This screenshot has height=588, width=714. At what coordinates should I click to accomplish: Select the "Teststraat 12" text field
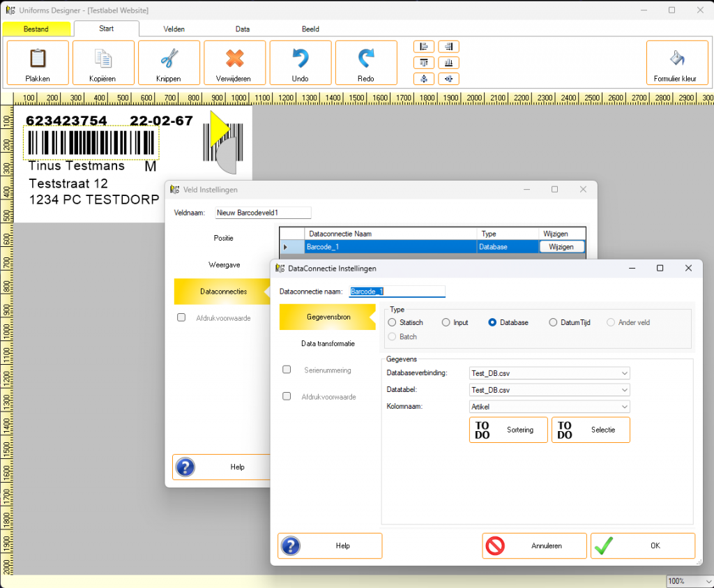pyautogui.click(x=68, y=183)
